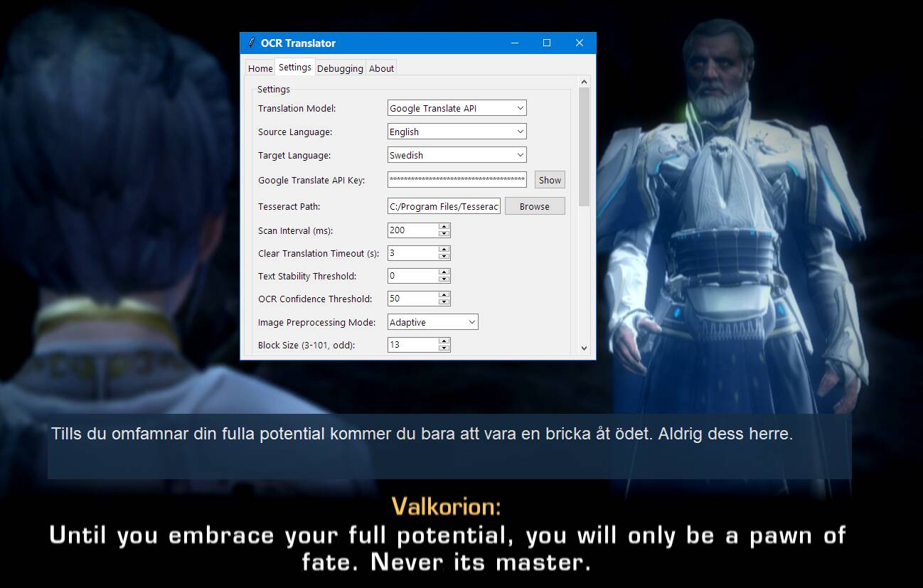The height and width of the screenshot is (588, 923).
Task: Open the Debugging tab
Action: click(x=340, y=68)
